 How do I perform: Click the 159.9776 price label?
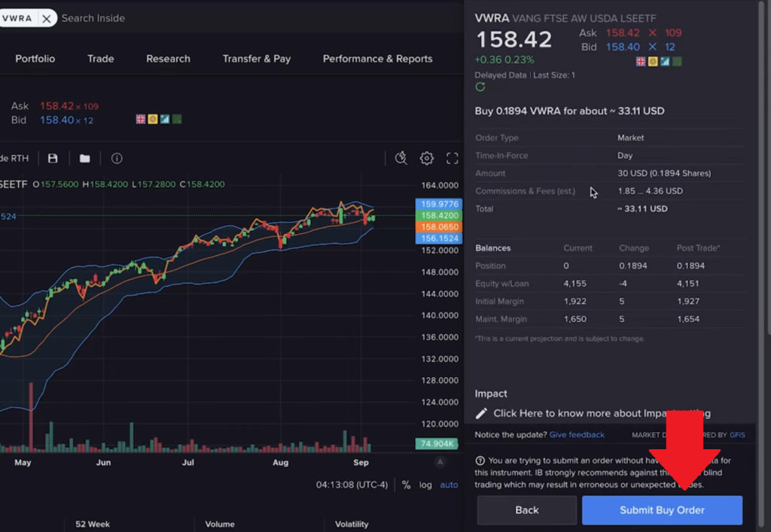pyautogui.click(x=439, y=204)
